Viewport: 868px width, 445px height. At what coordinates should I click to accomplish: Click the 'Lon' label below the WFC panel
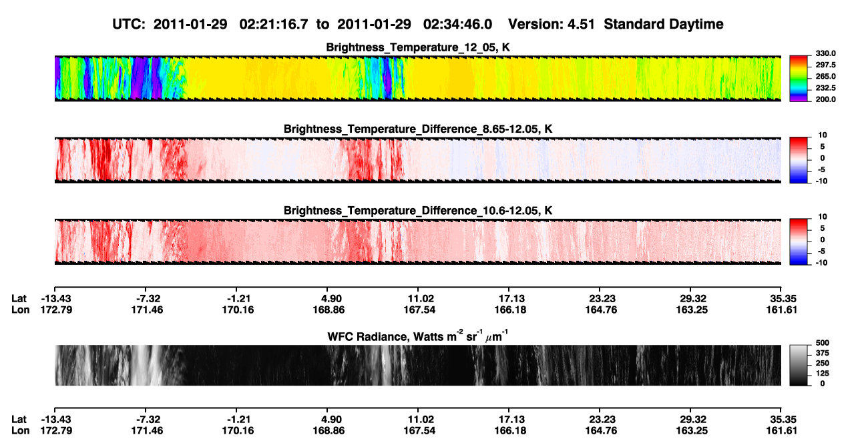pyautogui.click(x=21, y=430)
